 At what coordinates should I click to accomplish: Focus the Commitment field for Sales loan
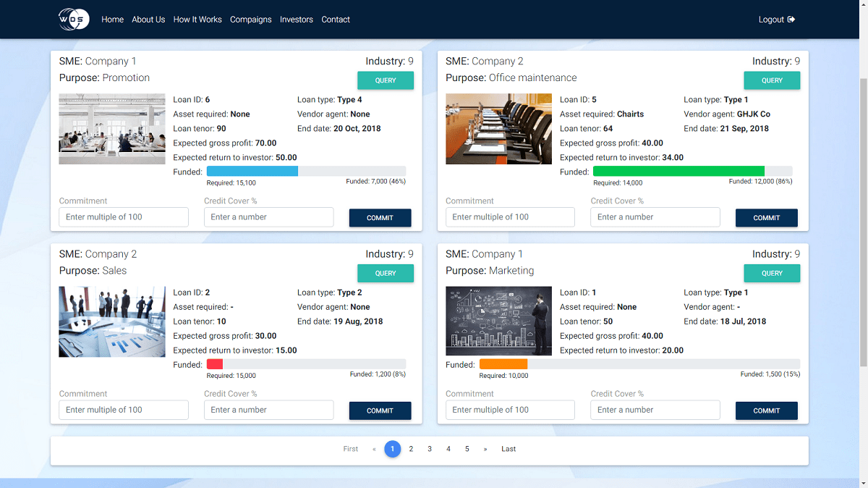[x=124, y=410]
